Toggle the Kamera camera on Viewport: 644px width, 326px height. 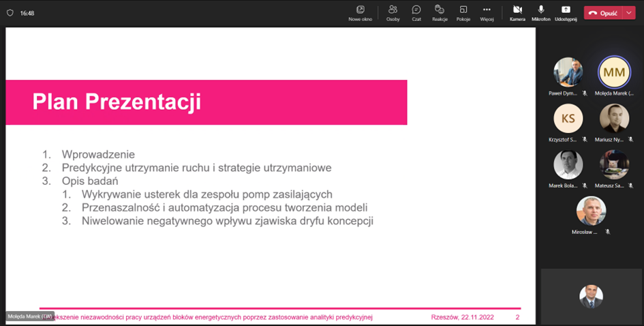pyautogui.click(x=517, y=10)
